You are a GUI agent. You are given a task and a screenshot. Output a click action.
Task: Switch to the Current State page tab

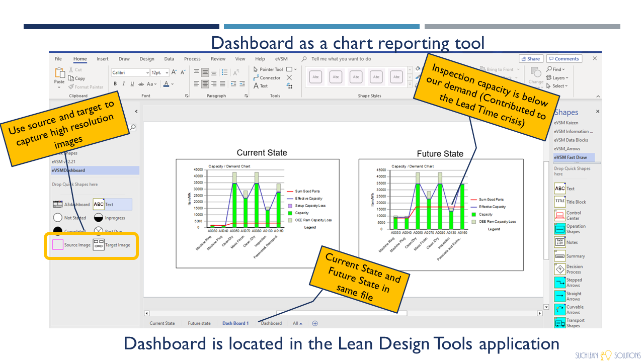(162, 323)
